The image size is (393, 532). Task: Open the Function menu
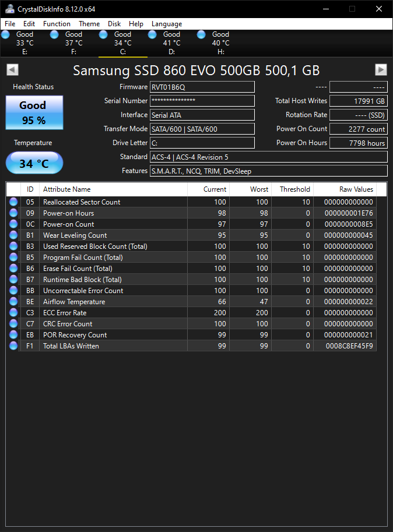point(57,24)
